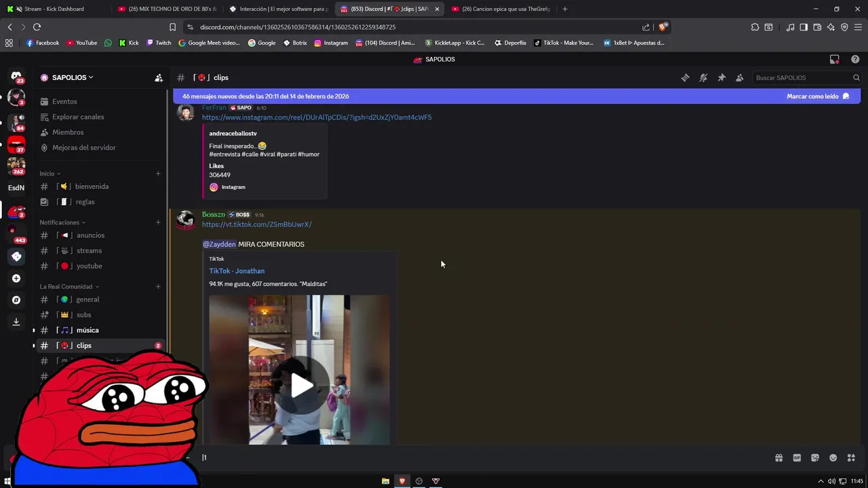This screenshot has width=868, height=488.
Task: Reload the page
Action: click(x=37, y=27)
